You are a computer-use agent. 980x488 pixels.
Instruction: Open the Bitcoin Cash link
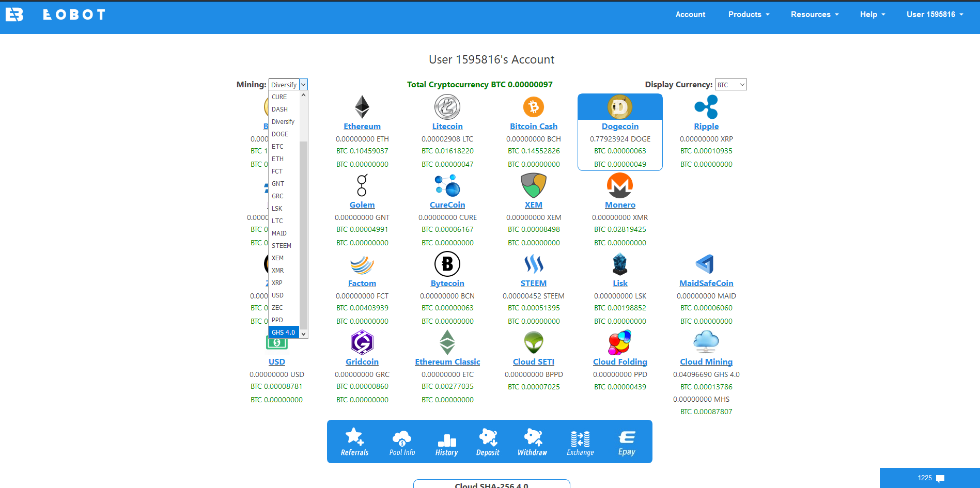coord(534,127)
